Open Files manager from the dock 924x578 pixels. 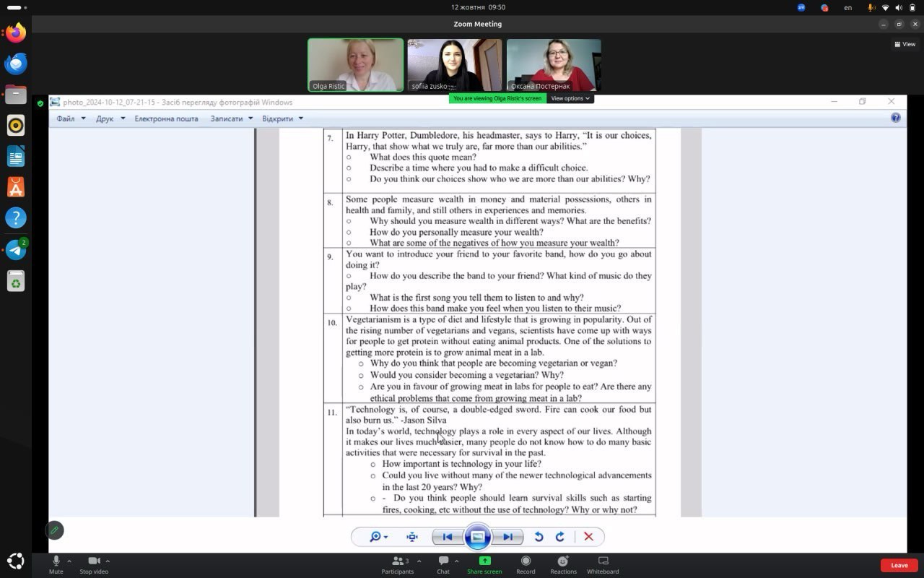16,95
